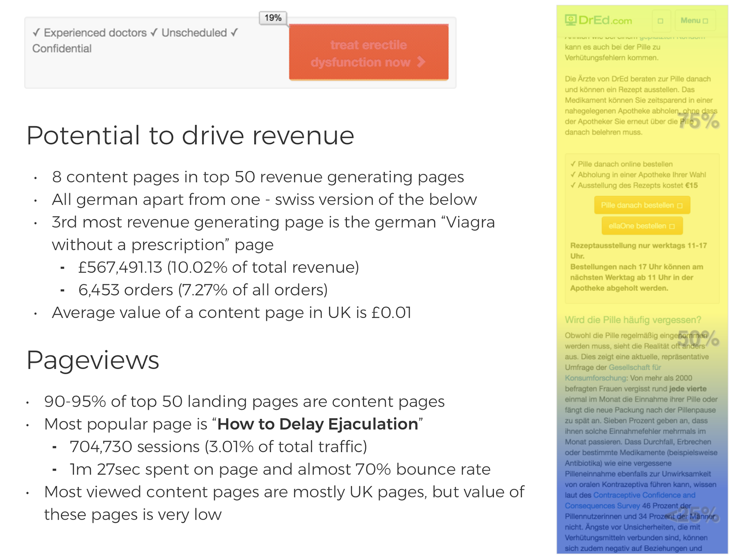Click heading 'Wird die Pille häufig vergessen?'
The height and width of the screenshot is (560, 747).
click(633, 320)
